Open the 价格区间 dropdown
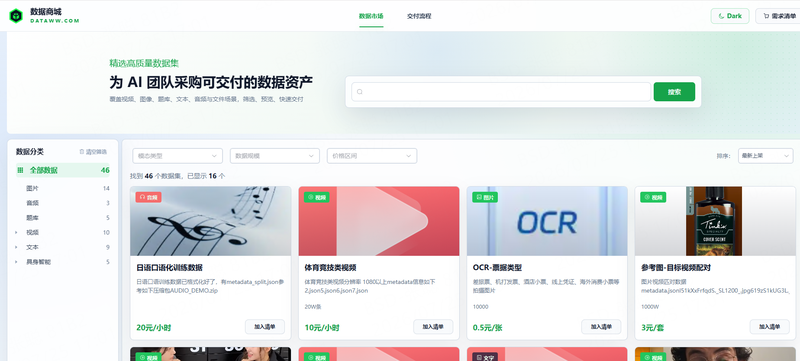Screen dimensions: 800x361 372,156
